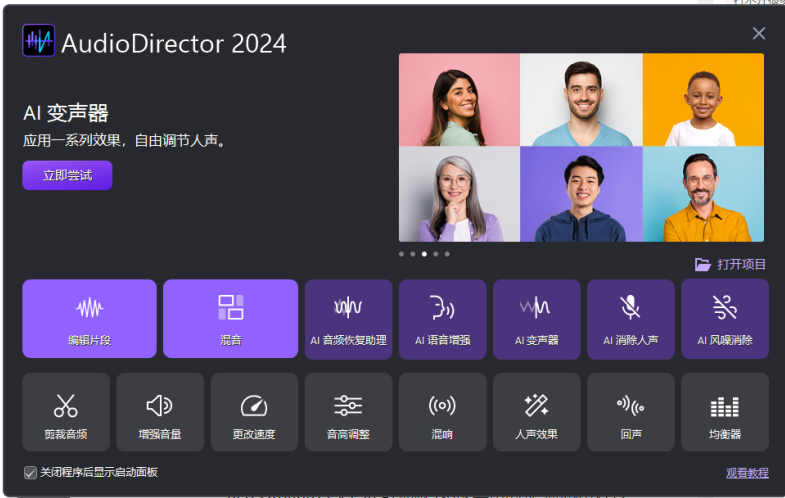Image resolution: width=785 pixels, height=498 pixels.
Task: Select AI 消除人声 vocal removal
Action: click(631, 319)
